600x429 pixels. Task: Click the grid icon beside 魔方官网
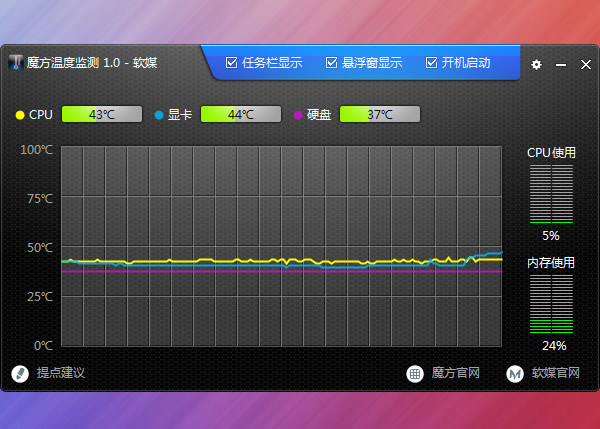tap(414, 373)
